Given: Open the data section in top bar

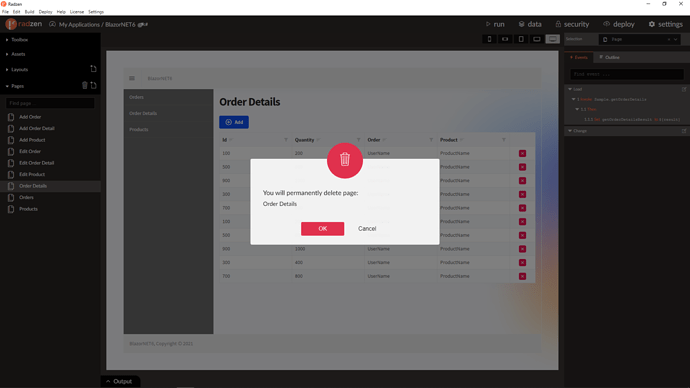Looking at the screenshot, I should point(530,24).
